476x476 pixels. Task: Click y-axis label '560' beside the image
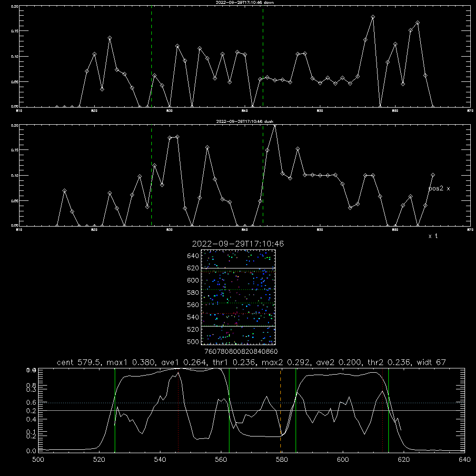click(193, 305)
